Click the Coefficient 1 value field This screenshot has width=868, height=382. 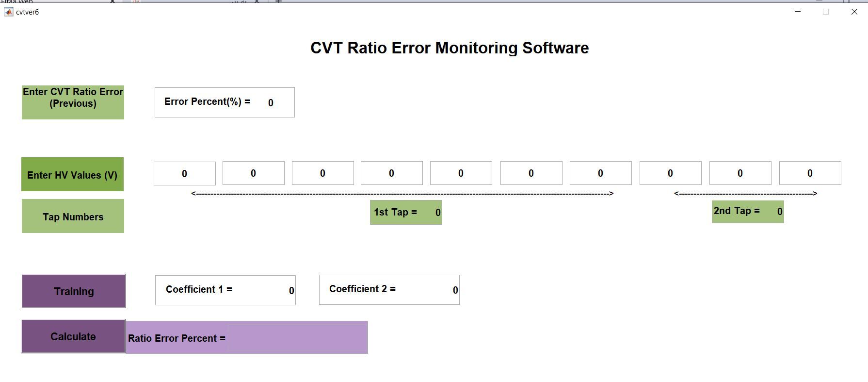pyautogui.click(x=290, y=291)
